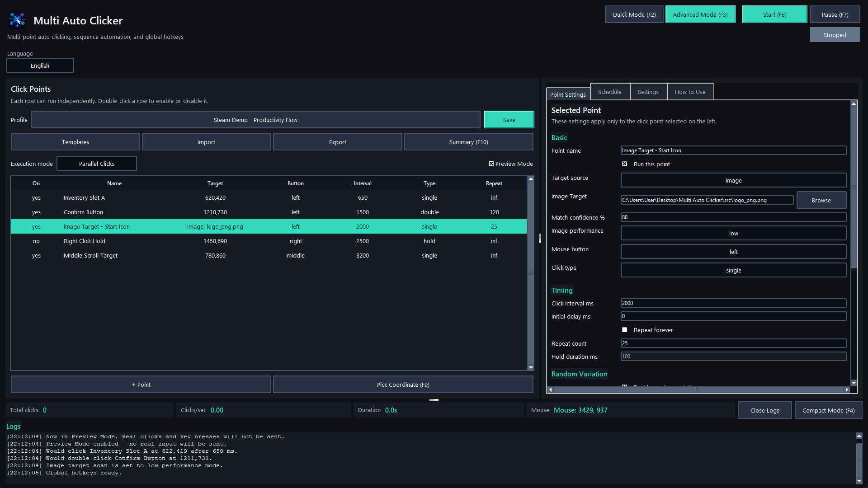
Task: Enable the Repeat forever checkbox
Action: (624, 330)
